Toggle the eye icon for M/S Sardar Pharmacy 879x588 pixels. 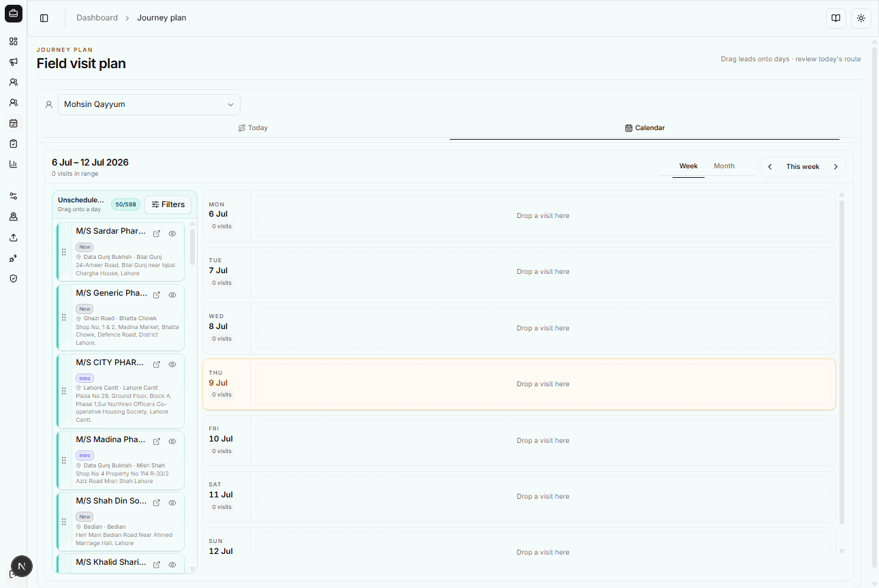[x=172, y=234]
